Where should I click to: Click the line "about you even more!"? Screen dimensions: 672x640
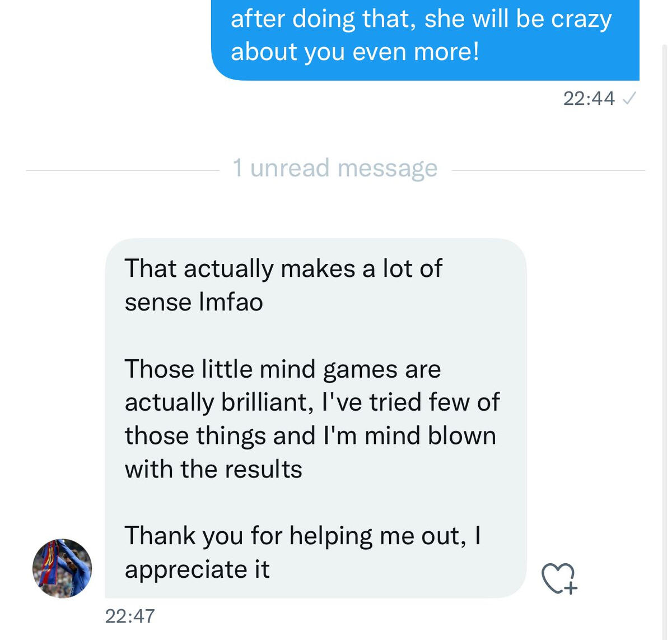[355, 52]
